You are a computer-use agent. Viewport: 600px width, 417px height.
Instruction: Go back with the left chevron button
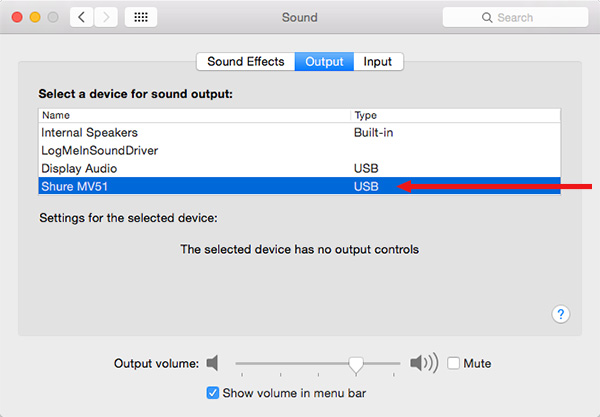(82, 17)
